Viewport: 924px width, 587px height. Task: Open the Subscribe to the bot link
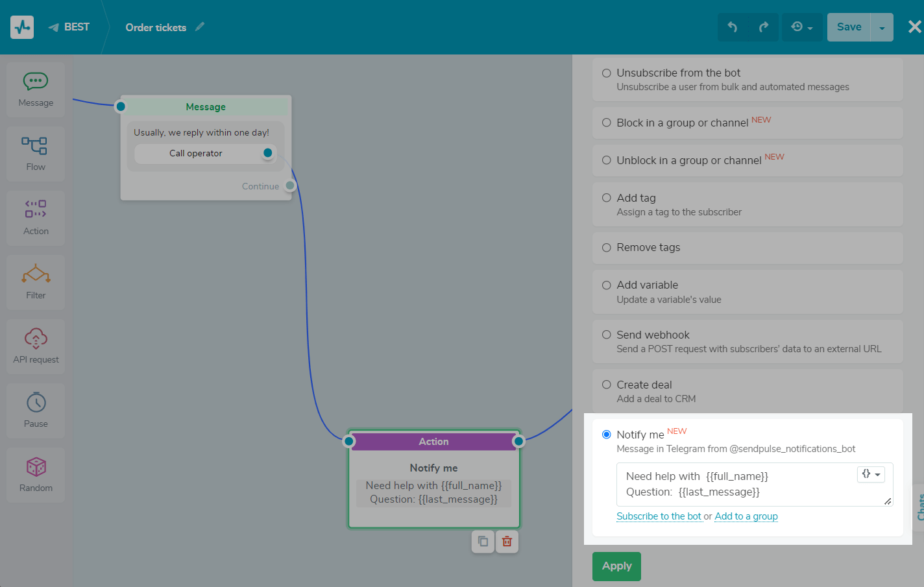659,516
